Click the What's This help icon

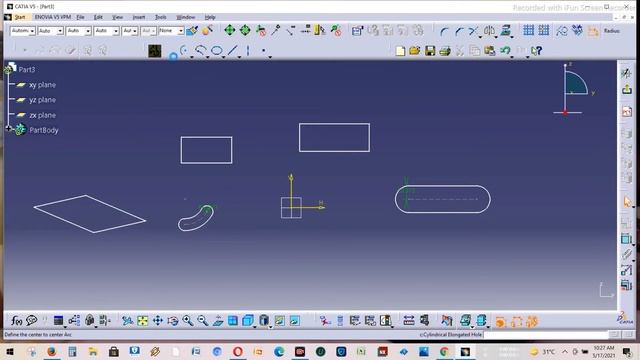[x=536, y=51]
